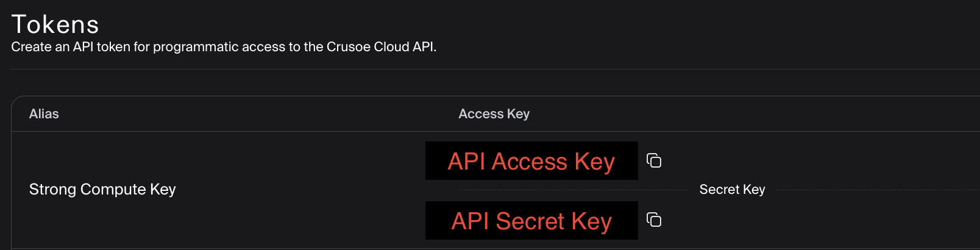Click the Alias column header

pos(44,114)
